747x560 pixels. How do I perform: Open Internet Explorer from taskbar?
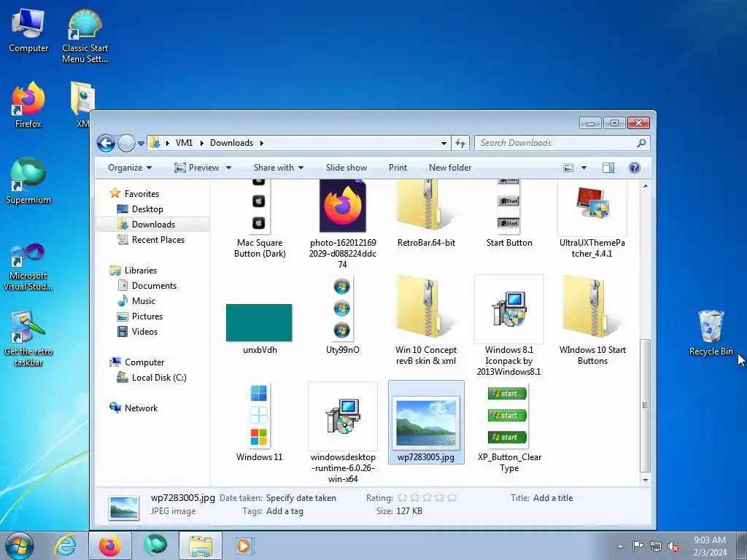point(65,545)
